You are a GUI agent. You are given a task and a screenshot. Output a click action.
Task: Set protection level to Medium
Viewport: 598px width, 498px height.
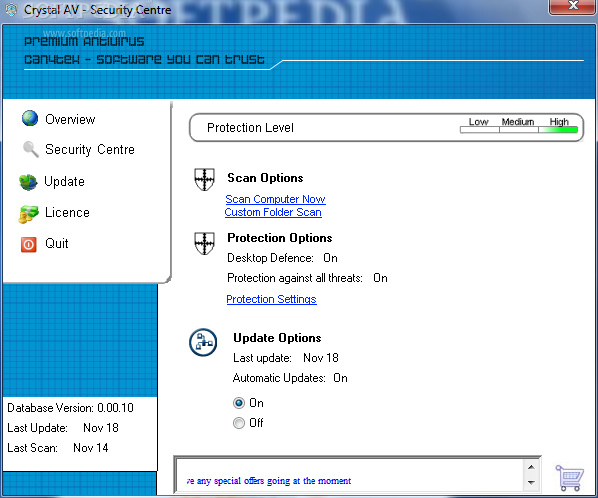(x=519, y=130)
